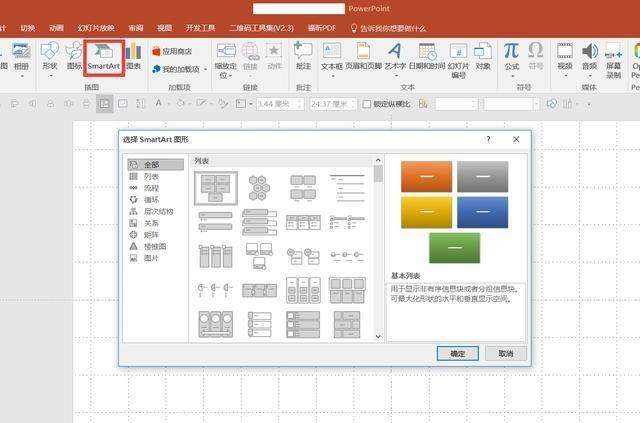Click the width field showing 24.37 厘米
640x423 pixels.
click(x=333, y=104)
